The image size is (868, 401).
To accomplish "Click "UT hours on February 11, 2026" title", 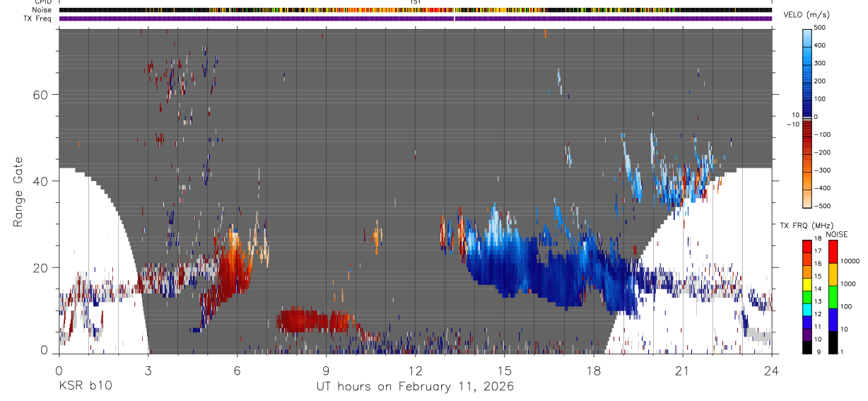I will tap(415, 386).
